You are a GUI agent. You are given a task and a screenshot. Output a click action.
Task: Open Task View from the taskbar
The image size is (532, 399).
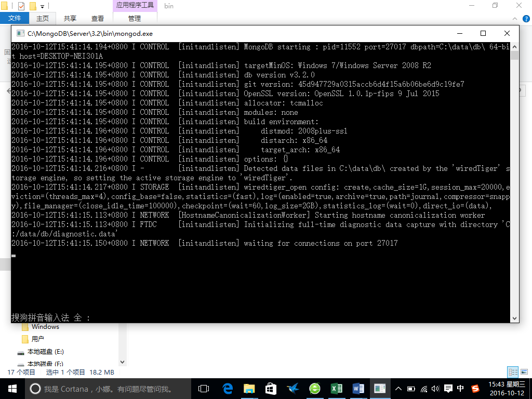(x=204, y=389)
